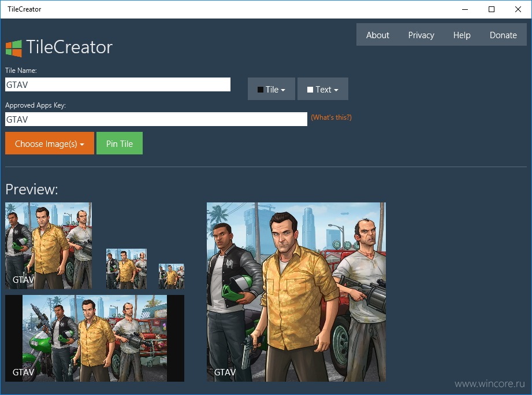532x395 pixels.
Task: Click the green Pin Tile button
Action: [120, 143]
